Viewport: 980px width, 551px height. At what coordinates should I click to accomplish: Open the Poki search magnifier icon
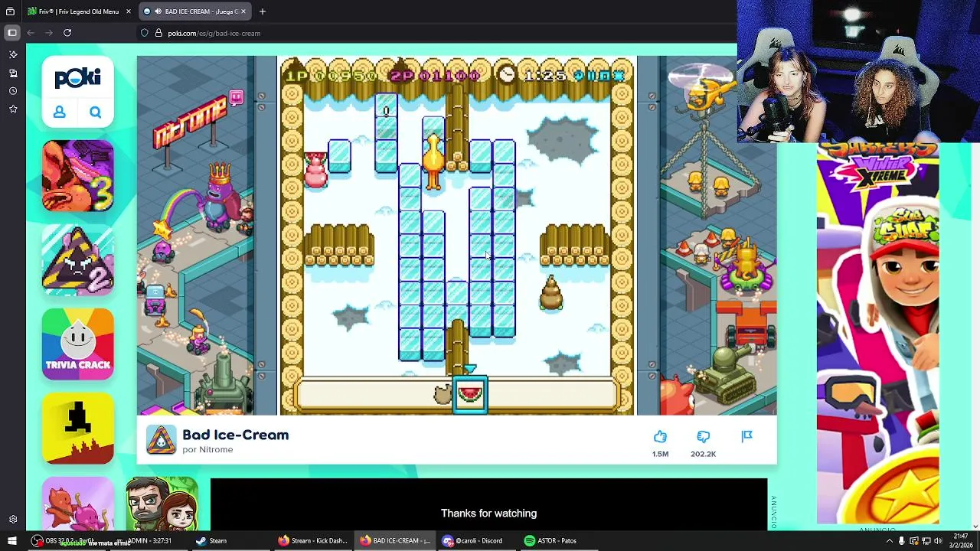[95, 112]
